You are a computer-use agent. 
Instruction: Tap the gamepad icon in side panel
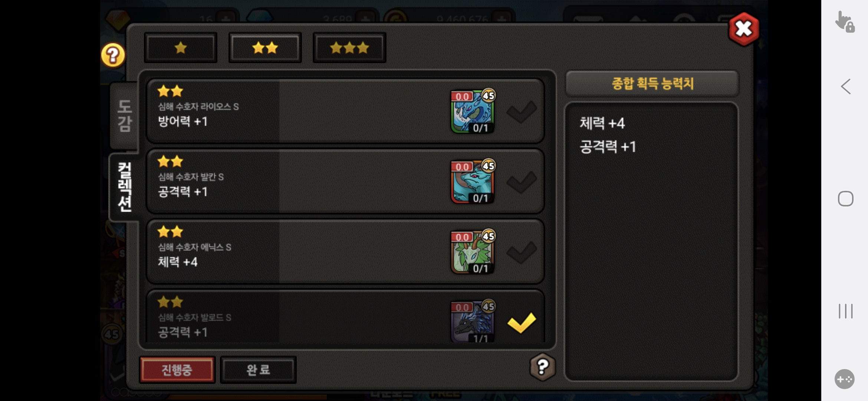tap(845, 379)
